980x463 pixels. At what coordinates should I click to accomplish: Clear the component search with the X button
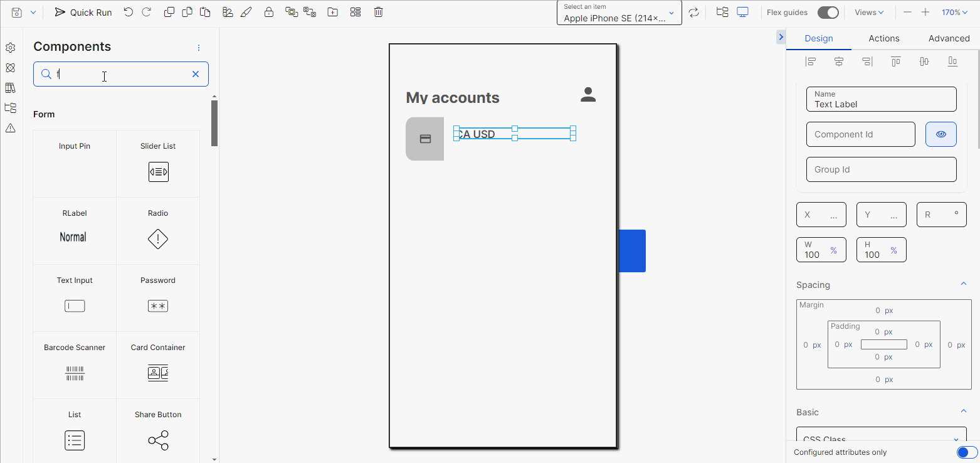pyautogui.click(x=195, y=73)
